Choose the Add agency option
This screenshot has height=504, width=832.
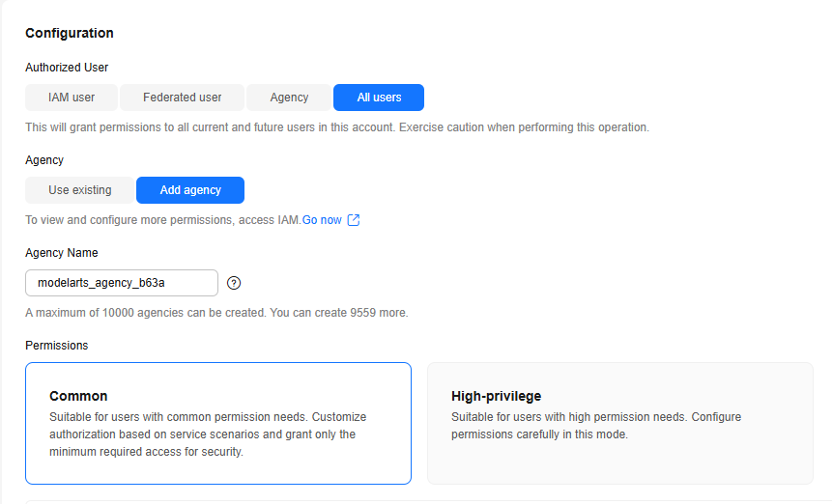coord(190,190)
